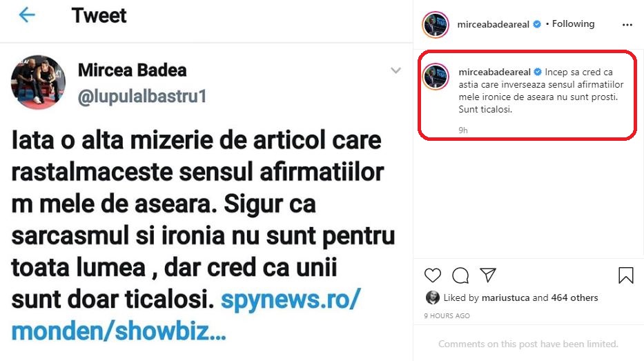Screen dimensions: 644x361
Task: Open the three-dot more options menu
Action: (627, 25)
